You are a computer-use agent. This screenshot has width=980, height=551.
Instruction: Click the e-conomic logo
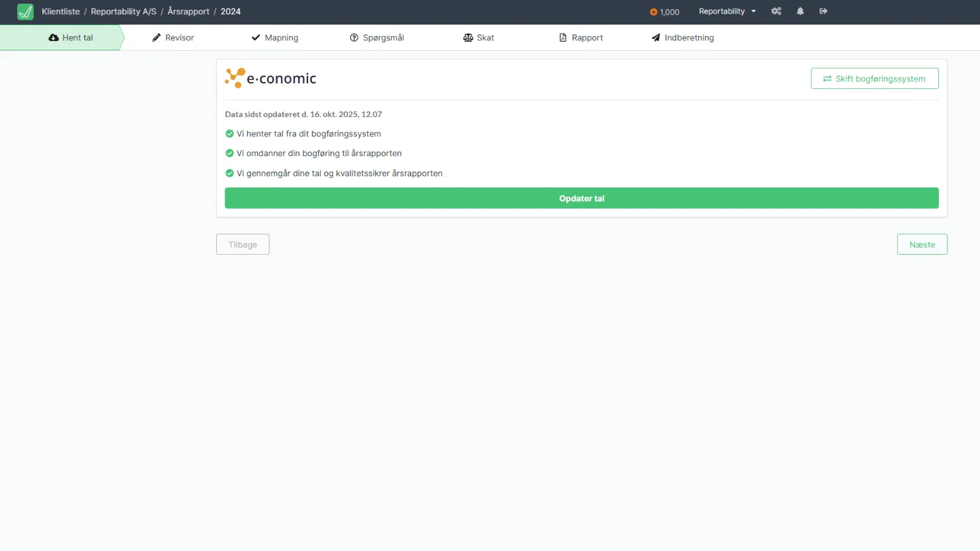tap(271, 78)
